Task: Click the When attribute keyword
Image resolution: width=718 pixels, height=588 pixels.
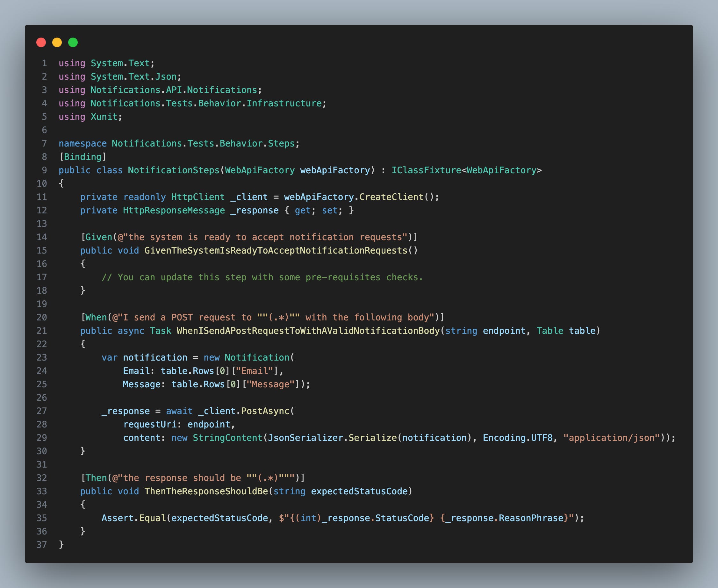Action: 96,317
